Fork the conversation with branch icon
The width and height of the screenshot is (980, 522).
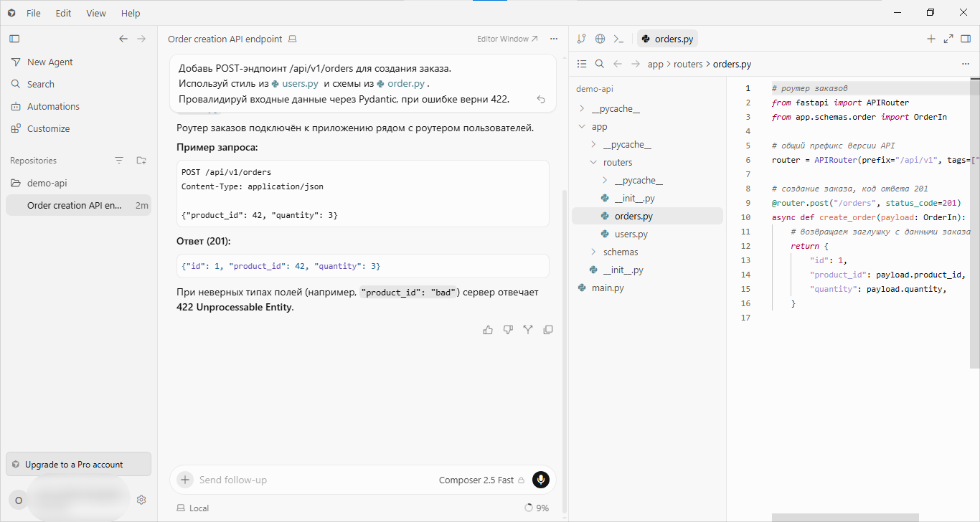528,330
